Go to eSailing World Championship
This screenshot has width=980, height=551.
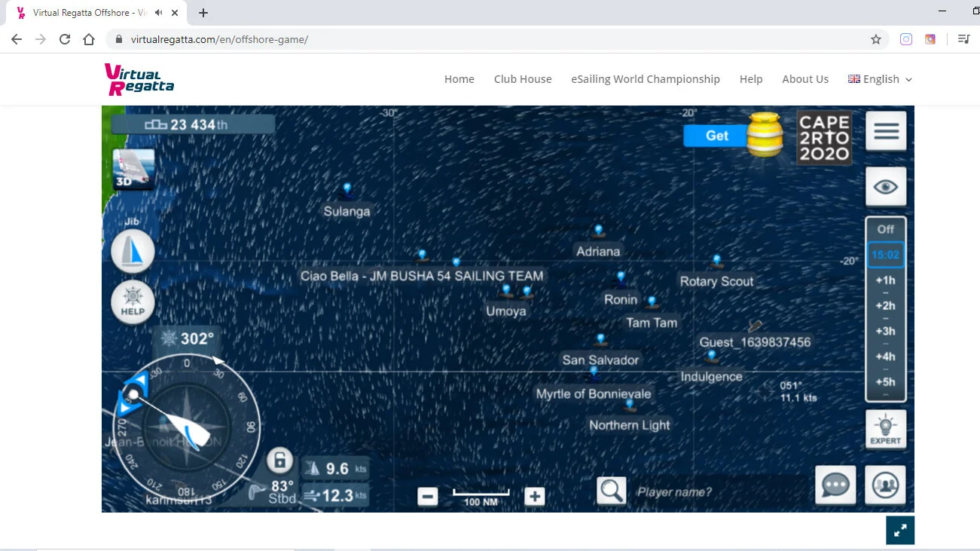(x=646, y=79)
